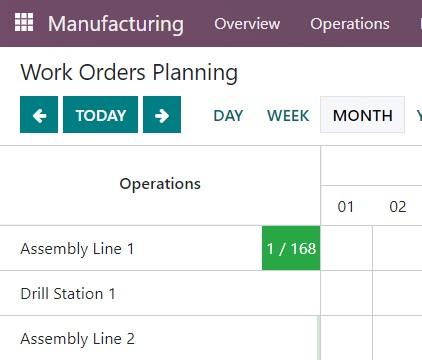The height and width of the screenshot is (360, 422).
Task: Select the Assembly Line 1 row
Action: pyautogui.click(x=160, y=248)
